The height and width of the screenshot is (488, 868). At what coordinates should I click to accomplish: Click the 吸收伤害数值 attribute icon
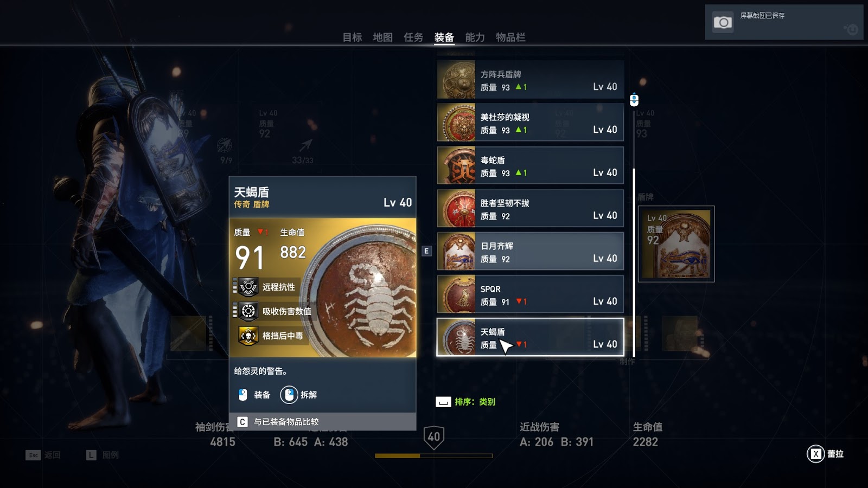(x=248, y=311)
